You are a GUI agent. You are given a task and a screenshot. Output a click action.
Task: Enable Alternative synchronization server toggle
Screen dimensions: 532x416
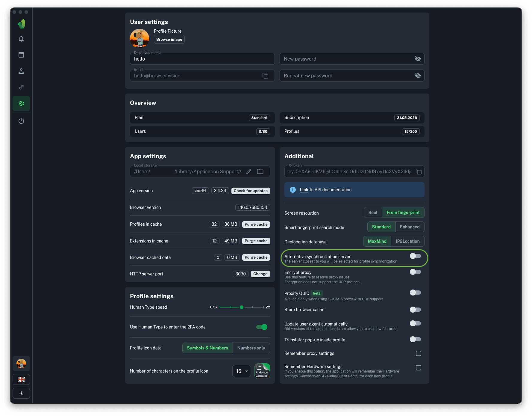click(x=415, y=256)
